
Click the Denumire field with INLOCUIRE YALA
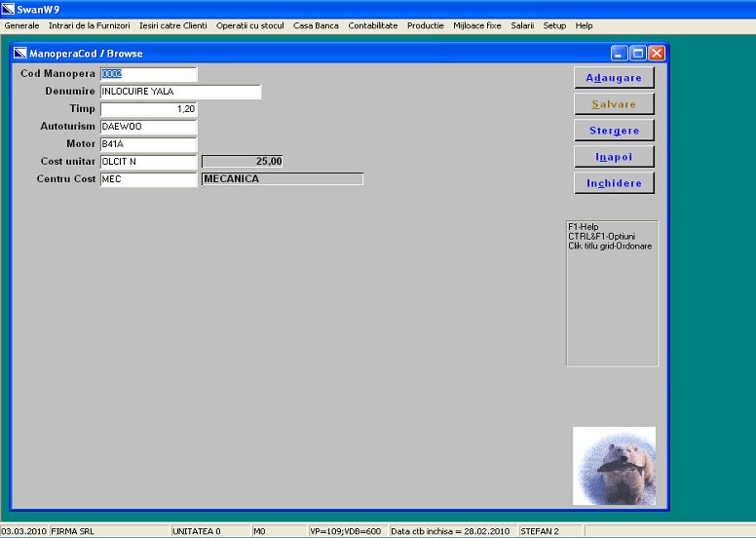[x=180, y=92]
